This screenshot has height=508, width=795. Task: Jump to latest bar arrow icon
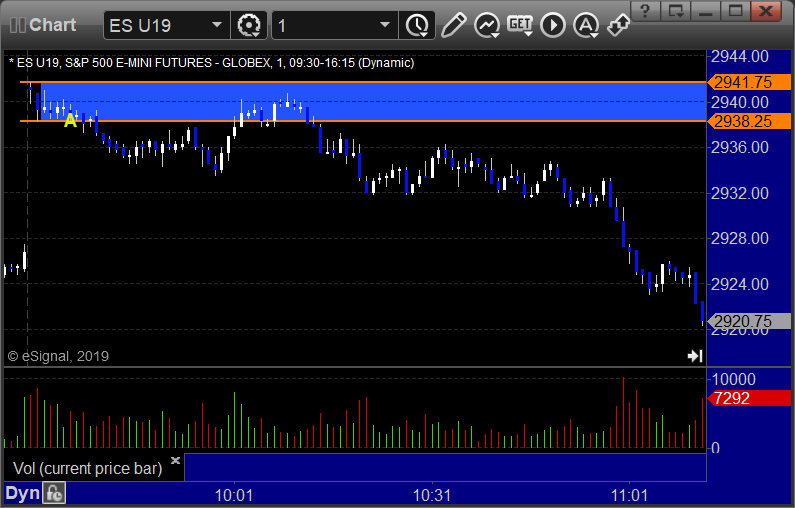(695, 356)
